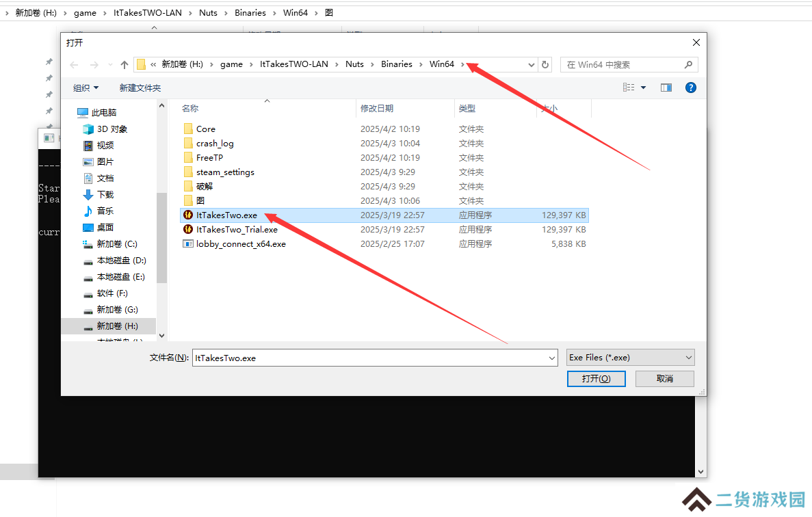Screen dimensions: 812x517
Task: Click Win64 in the background Explorer breadcrumb
Action: (295, 12)
